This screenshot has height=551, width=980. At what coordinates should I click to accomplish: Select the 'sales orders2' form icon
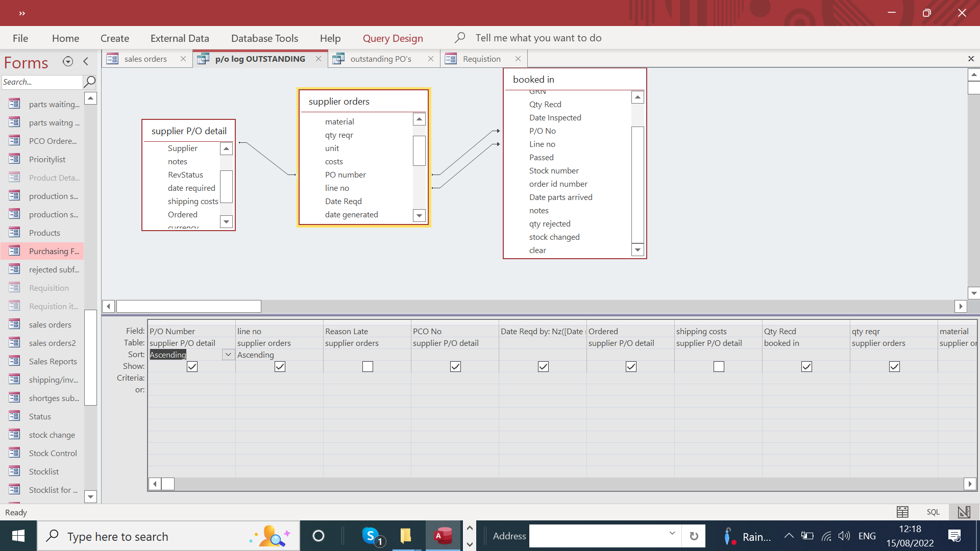14,343
